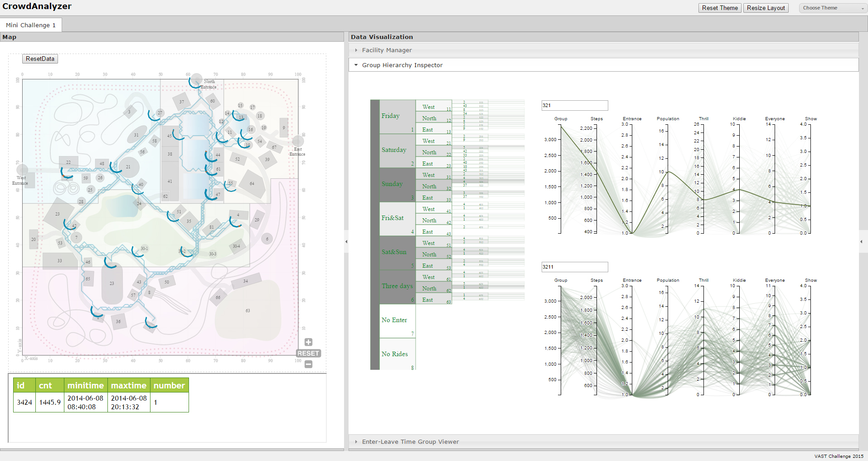This screenshot has height=461, width=868.
Task: Click the Steps axis in the lower chart
Action: tap(596, 339)
